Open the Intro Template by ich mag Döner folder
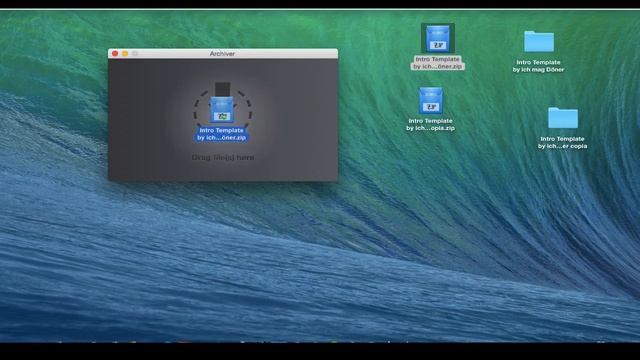 coord(539,42)
